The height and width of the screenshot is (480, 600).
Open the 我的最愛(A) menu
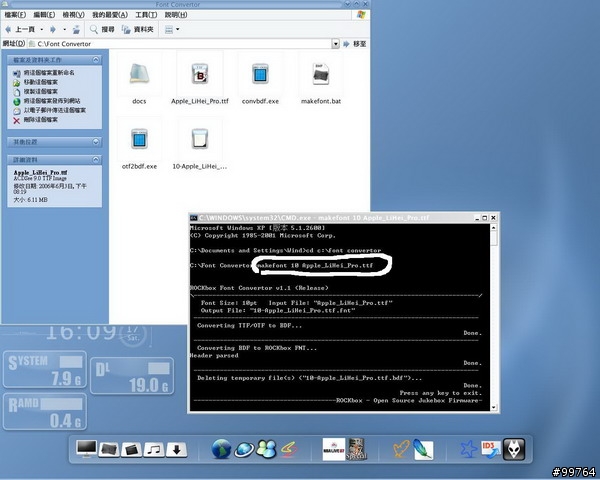tap(110, 15)
